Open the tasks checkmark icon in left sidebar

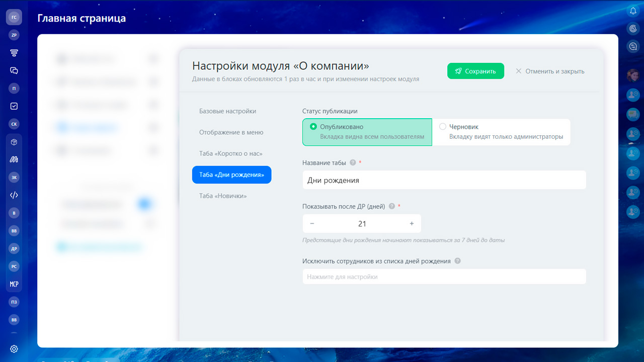coord(14,106)
